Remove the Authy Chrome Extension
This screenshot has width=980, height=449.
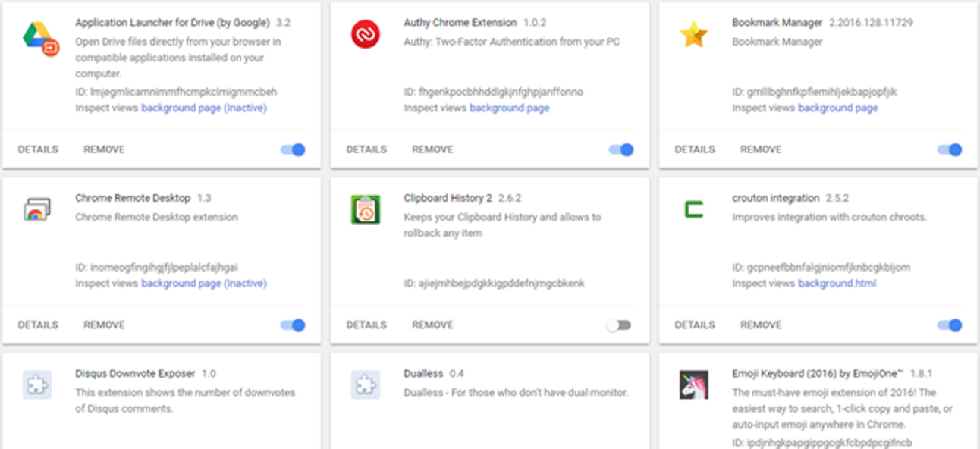(x=432, y=149)
